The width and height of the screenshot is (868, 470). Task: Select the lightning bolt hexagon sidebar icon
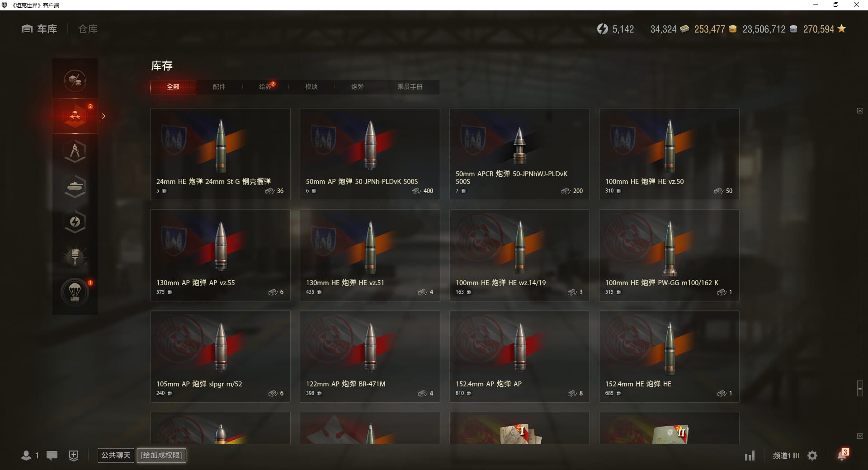(x=75, y=221)
